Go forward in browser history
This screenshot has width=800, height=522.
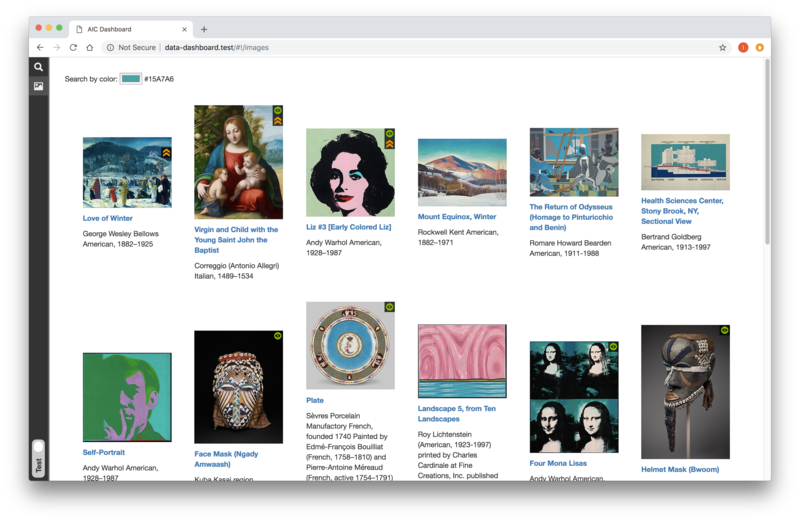pyautogui.click(x=57, y=47)
